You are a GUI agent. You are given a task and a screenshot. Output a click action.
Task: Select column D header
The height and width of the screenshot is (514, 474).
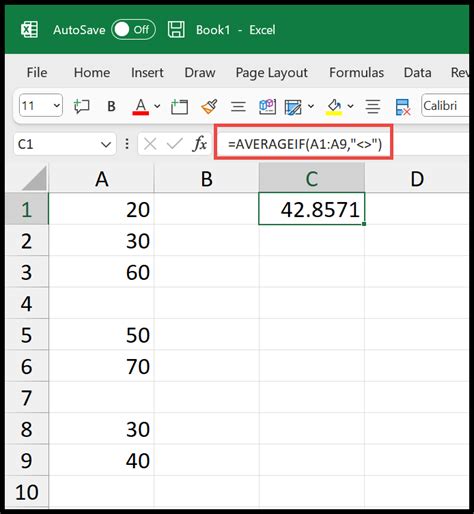417,178
